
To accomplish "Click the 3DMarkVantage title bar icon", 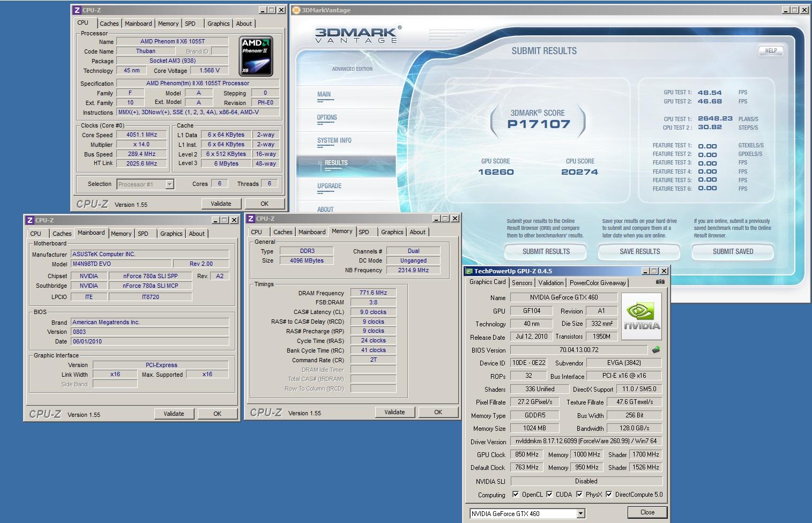I will 296,10.
